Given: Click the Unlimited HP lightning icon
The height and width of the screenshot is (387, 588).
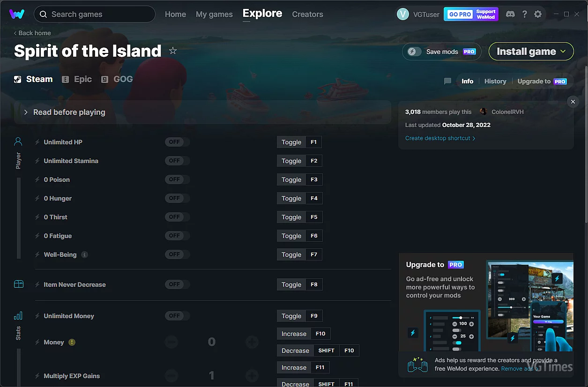Looking at the screenshot, I should pyautogui.click(x=37, y=142).
